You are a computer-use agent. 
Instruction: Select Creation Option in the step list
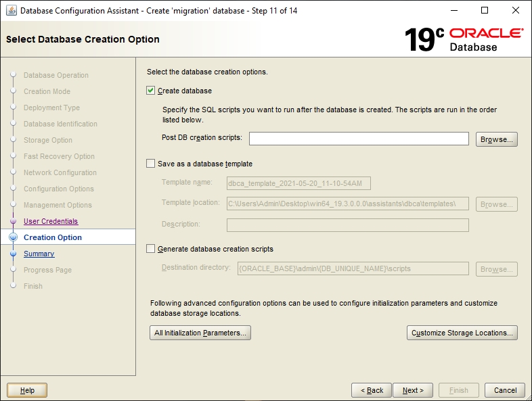tap(53, 237)
